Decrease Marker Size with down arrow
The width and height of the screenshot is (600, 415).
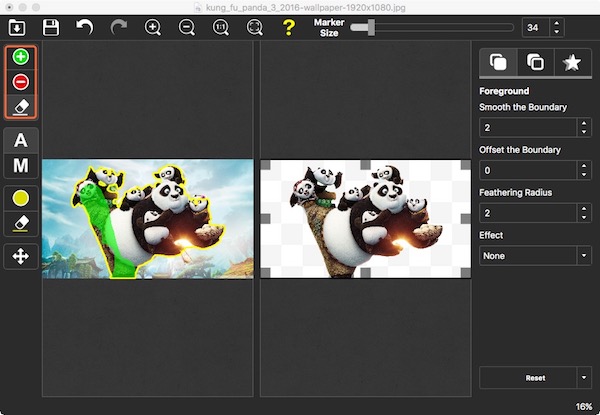[x=557, y=32]
